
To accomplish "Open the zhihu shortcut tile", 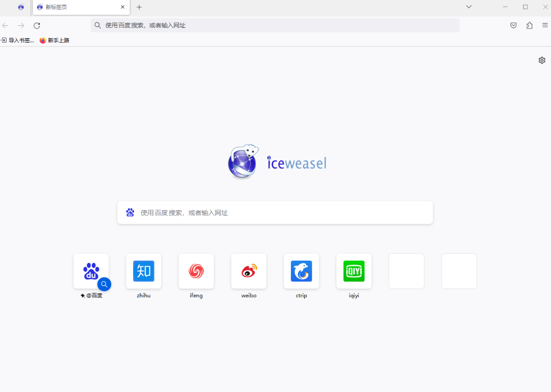I will [144, 271].
